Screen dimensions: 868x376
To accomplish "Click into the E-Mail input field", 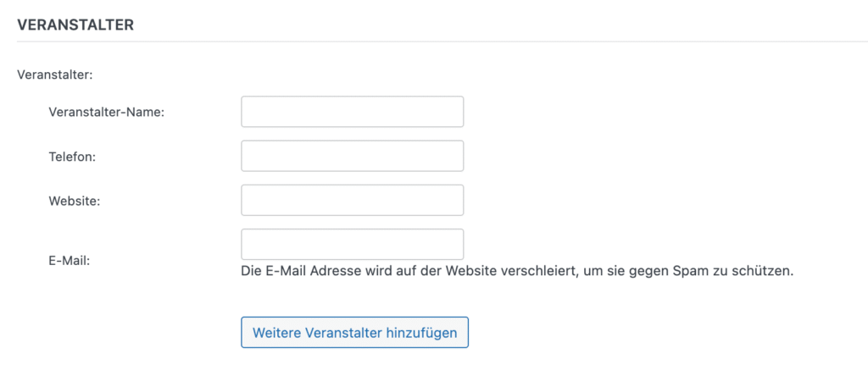I will [352, 244].
